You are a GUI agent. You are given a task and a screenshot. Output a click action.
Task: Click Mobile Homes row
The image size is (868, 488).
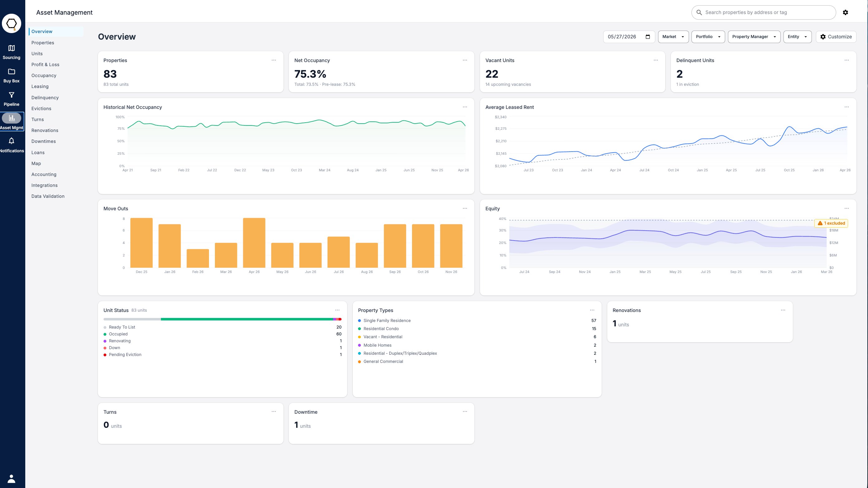click(x=477, y=345)
